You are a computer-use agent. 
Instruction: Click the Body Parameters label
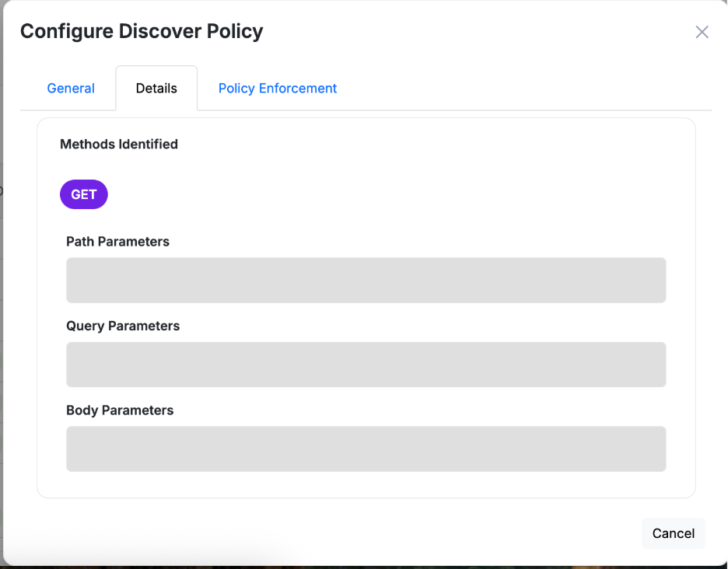(x=120, y=410)
